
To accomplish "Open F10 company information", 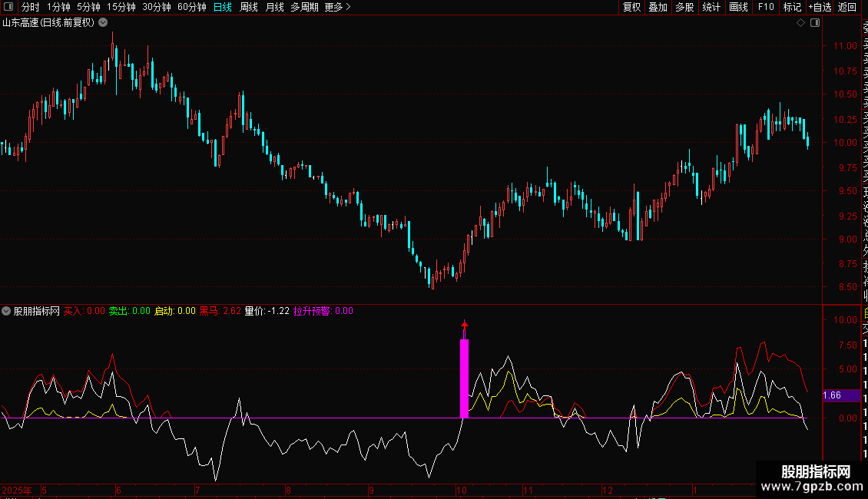I will tap(766, 8).
